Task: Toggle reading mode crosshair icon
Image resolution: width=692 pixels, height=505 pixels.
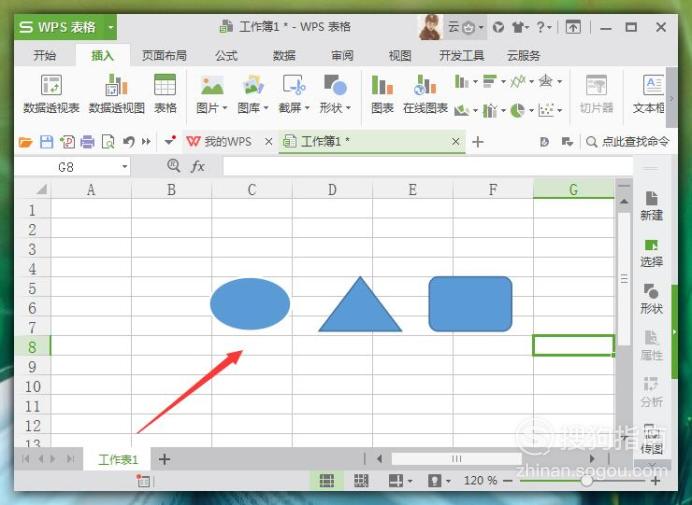Action: coord(396,481)
